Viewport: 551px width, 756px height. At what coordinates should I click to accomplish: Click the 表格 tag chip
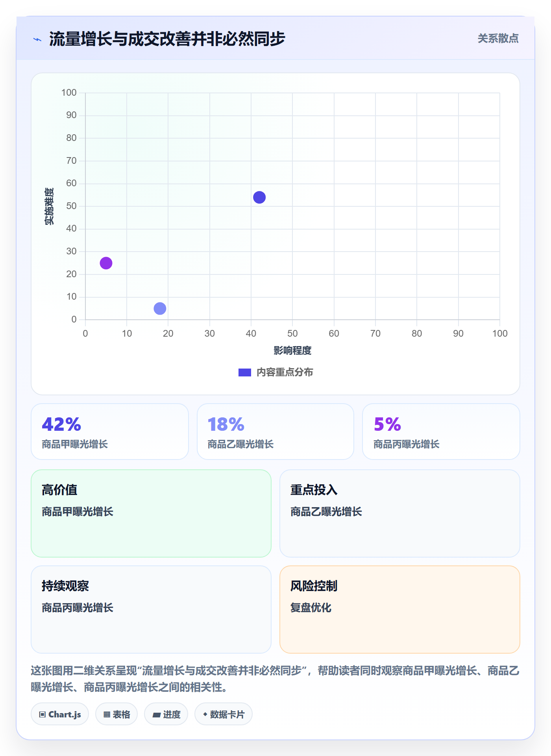pyautogui.click(x=116, y=714)
